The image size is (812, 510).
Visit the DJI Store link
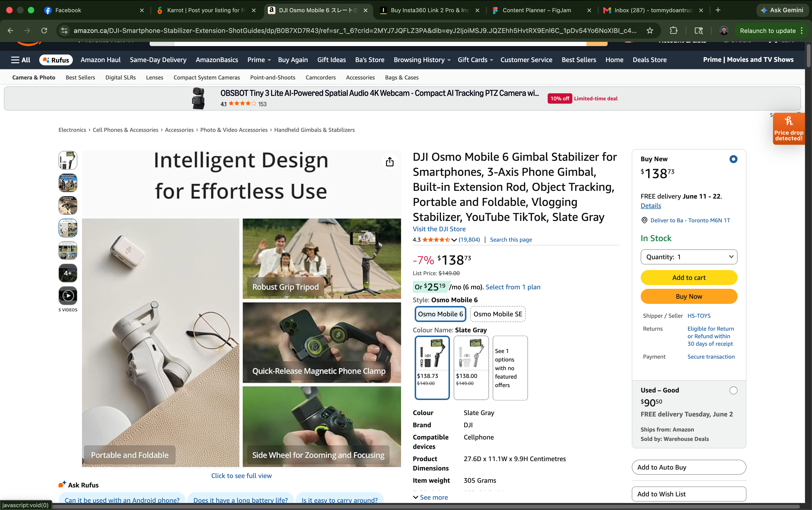tap(439, 229)
